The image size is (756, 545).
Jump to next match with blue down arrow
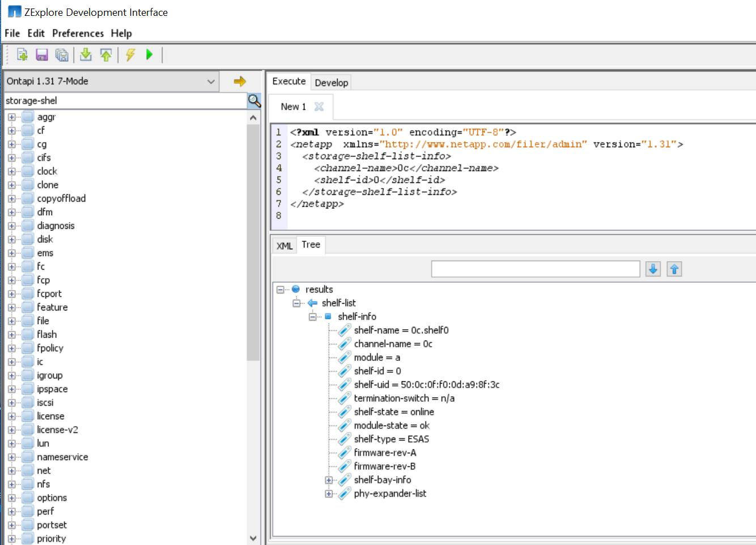(653, 269)
